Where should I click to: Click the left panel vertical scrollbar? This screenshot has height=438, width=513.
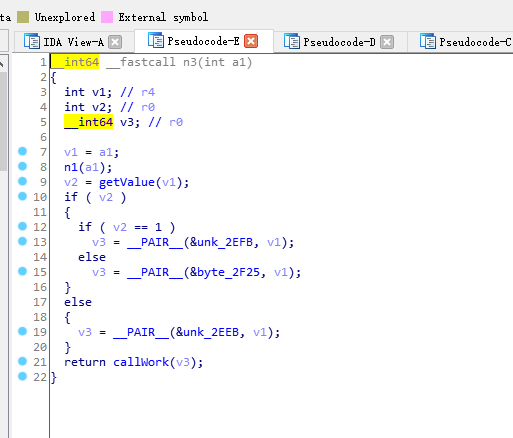pyautogui.click(x=3, y=122)
